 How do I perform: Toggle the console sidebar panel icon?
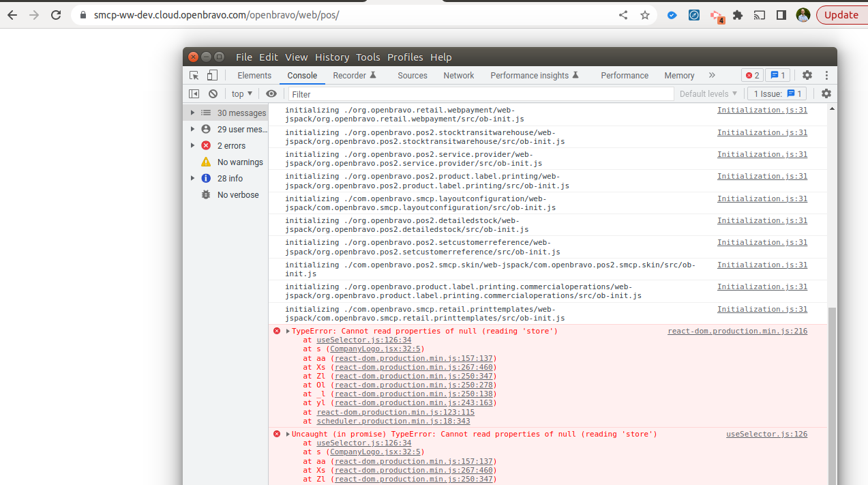click(x=194, y=94)
